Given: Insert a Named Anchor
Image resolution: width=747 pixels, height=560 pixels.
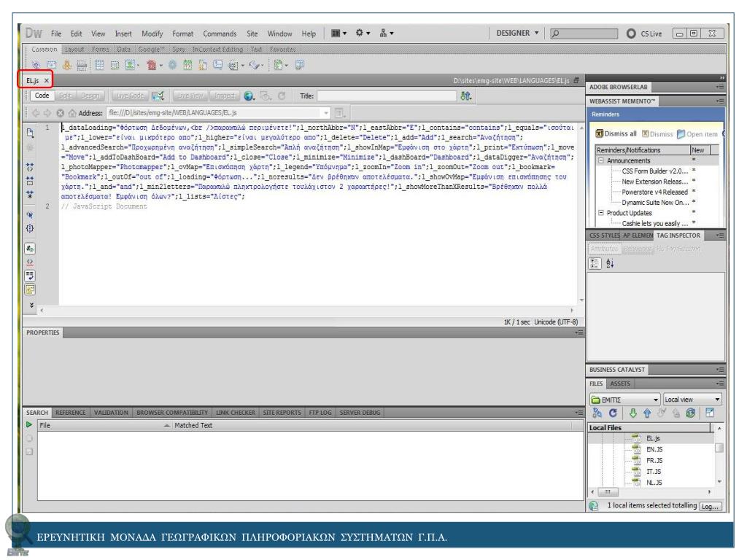Looking at the screenshot, I should 66,65.
